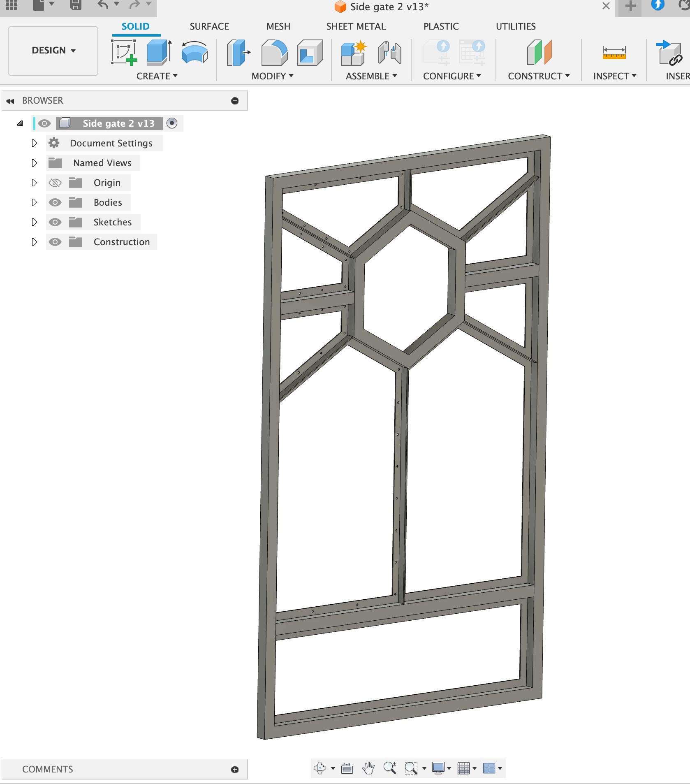The image size is (690, 784).
Task: Click the Extrude tool icon
Action: tap(159, 53)
